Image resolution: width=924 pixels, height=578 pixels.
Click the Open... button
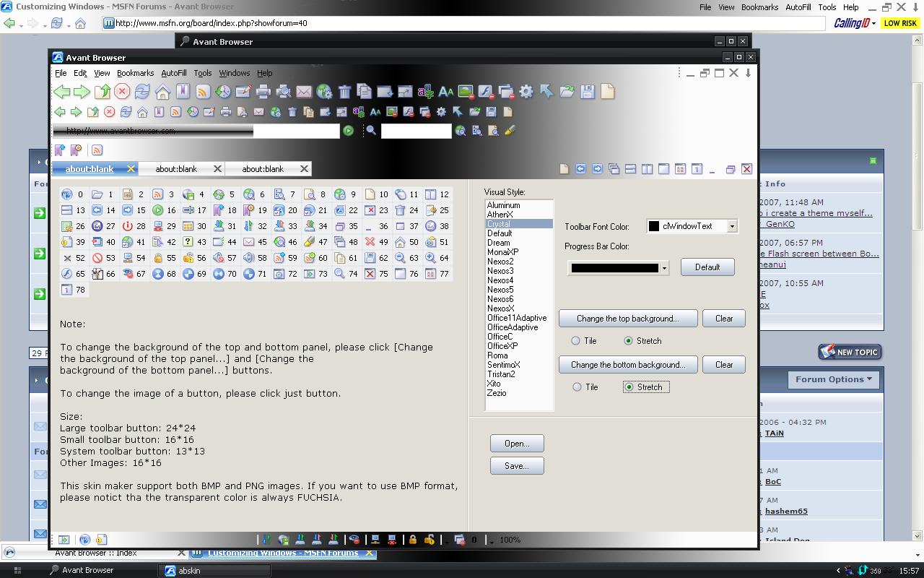pos(517,444)
